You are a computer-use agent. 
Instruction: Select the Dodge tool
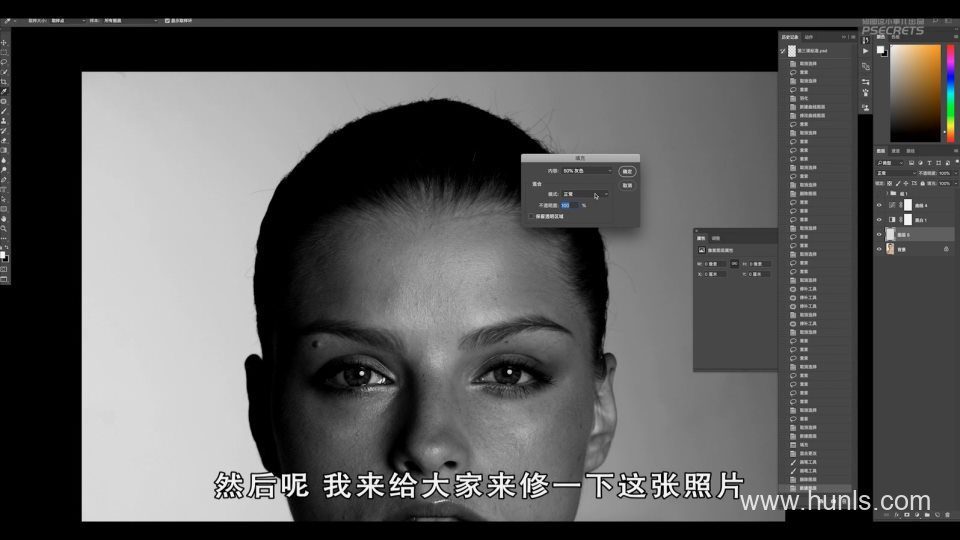pos(4,170)
